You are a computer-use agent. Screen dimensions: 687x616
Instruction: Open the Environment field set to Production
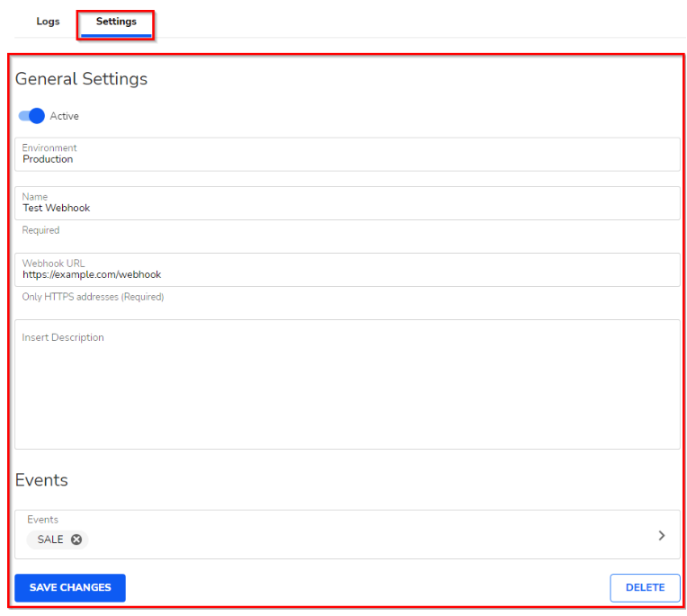[347, 155]
